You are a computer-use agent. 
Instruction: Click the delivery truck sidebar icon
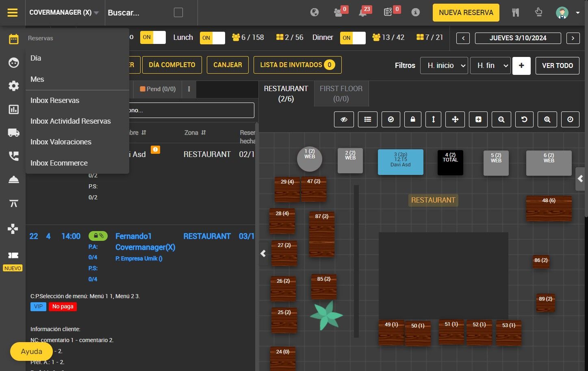coord(13,133)
